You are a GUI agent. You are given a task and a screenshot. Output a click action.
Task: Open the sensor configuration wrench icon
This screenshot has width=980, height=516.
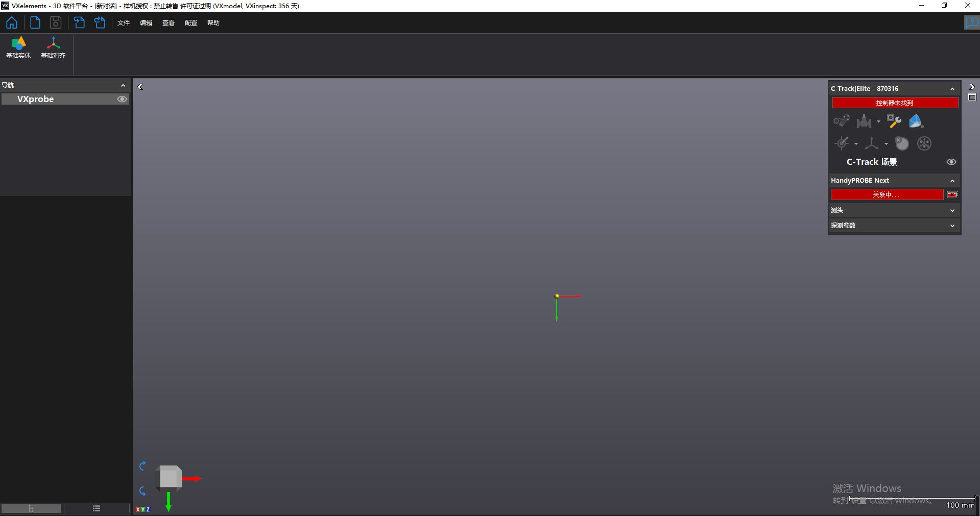[894, 121]
